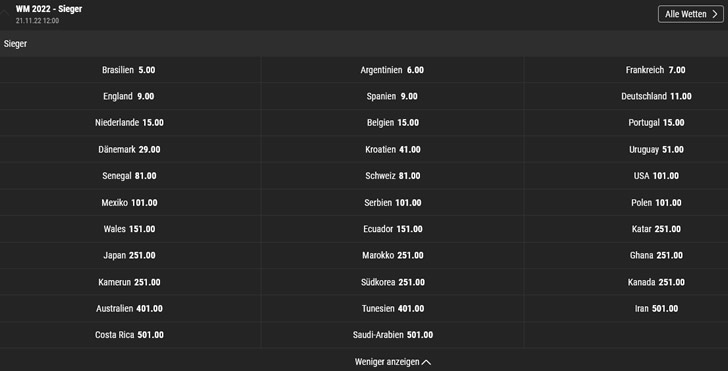Viewport: 728px width, 371px height.
Task: Select Brasilien odds 5.00
Action: pyautogui.click(x=130, y=70)
